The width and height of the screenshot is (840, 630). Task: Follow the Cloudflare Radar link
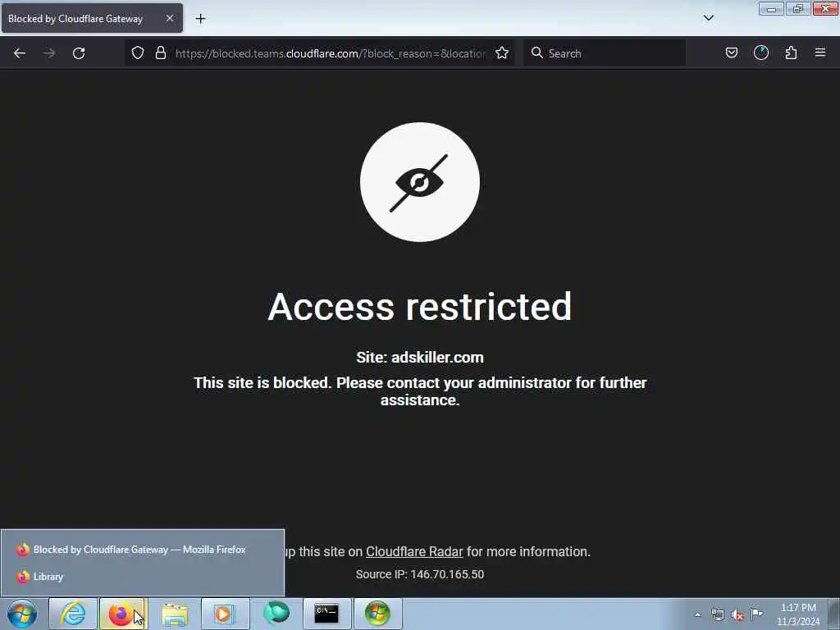pyautogui.click(x=414, y=552)
